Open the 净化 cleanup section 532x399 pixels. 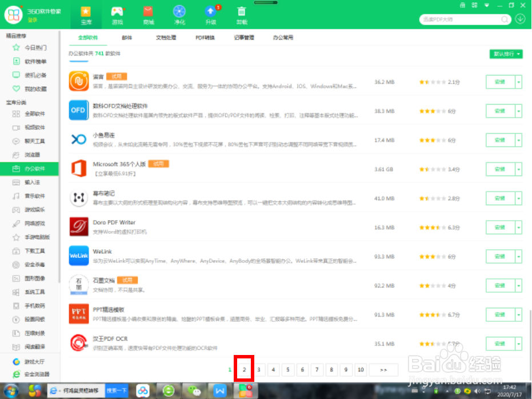[x=179, y=15]
